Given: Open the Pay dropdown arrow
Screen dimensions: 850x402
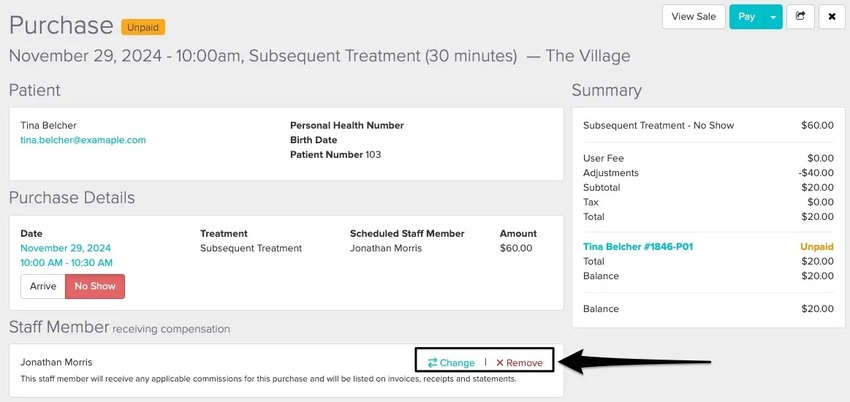Looking at the screenshot, I should point(773,17).
